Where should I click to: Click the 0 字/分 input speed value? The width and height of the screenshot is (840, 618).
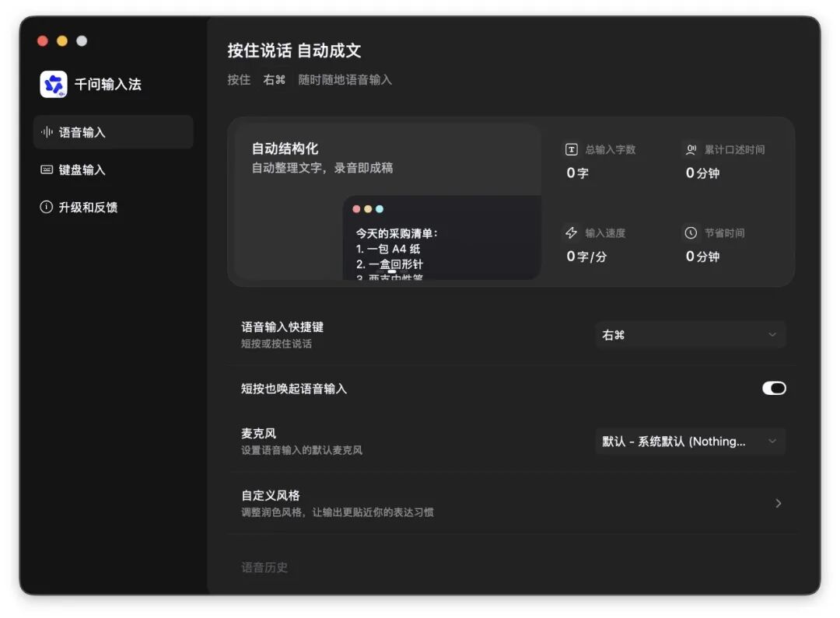pos(586,257)
